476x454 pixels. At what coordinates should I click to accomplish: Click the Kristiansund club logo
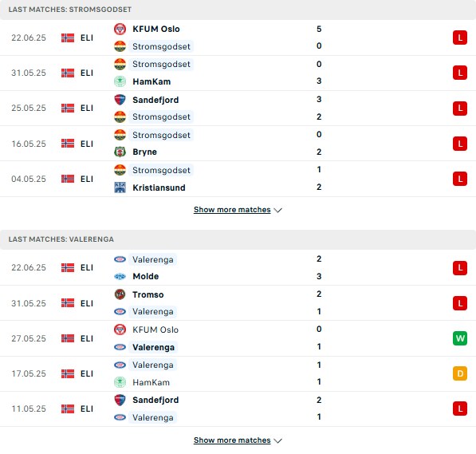pos(120,188)
